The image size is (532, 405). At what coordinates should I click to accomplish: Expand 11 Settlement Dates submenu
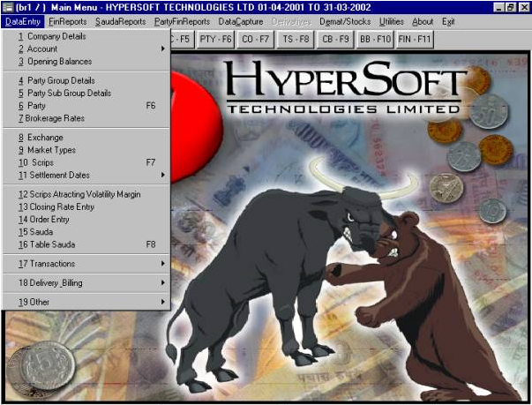tap(86, 175)
